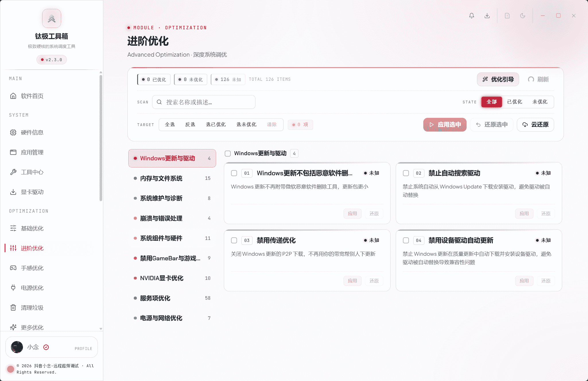Image resolution: width=588 pixels, height=381 pixels.
Task: Click the 126 未知 status chip
Action: [x=228, y=80]
